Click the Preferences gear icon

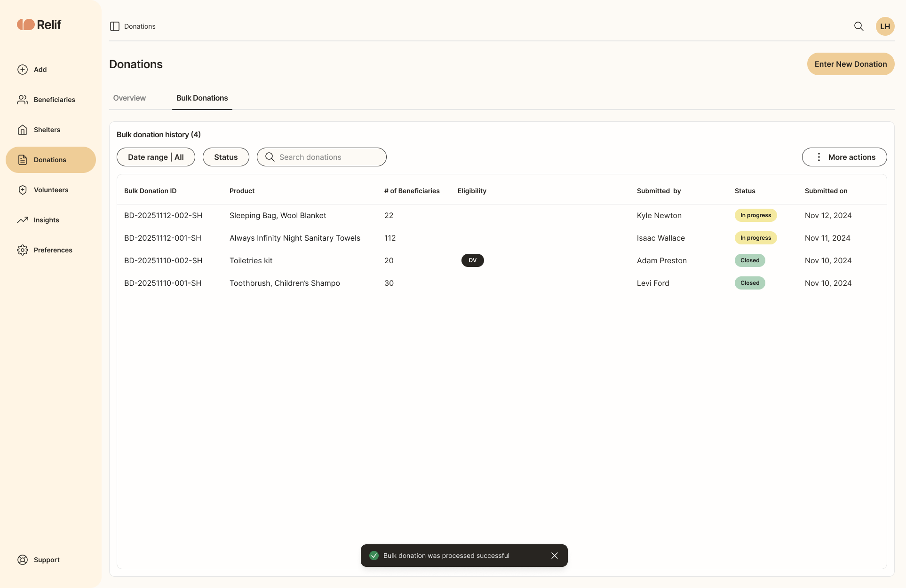pos(23,250)
